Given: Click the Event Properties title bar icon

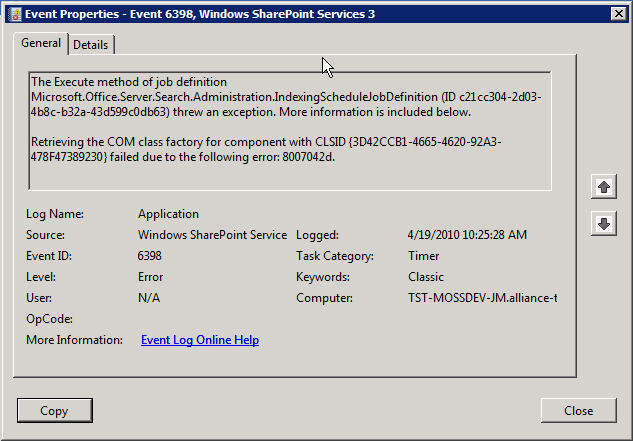Looking at the screenshot, I should 13,12.
